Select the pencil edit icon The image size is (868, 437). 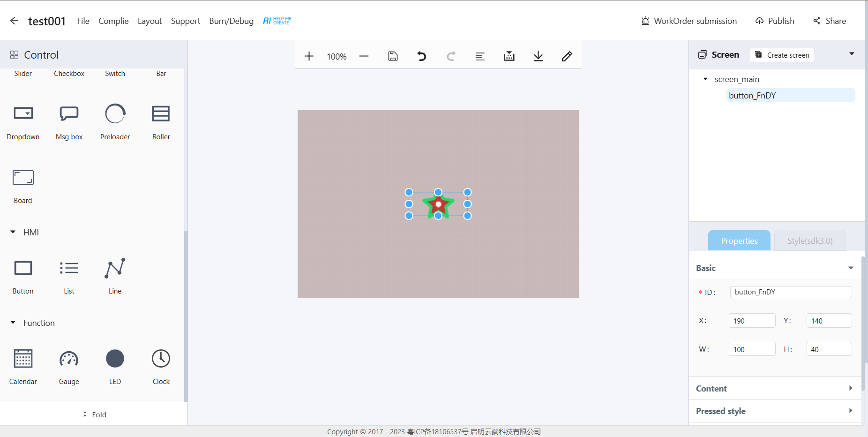(567, 56)
